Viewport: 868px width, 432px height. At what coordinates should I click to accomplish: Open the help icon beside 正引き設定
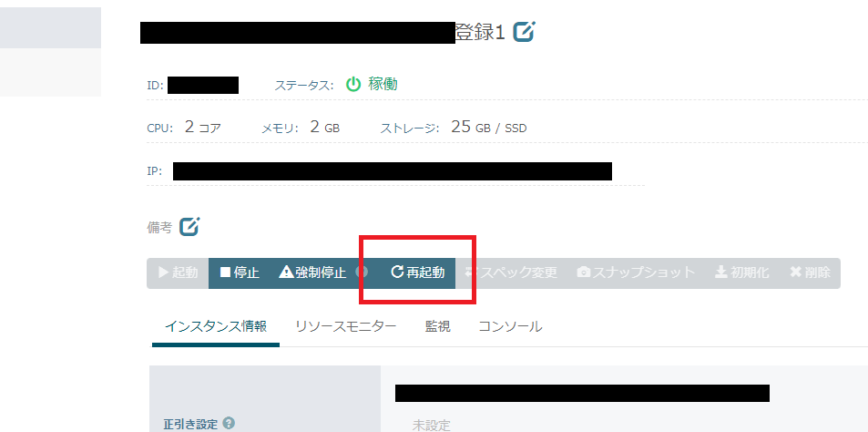pos(229,423)
